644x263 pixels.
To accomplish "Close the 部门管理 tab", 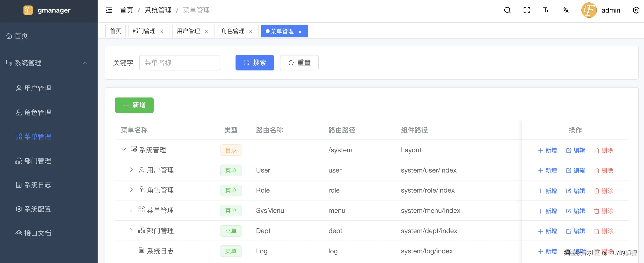I will (162, 31).
